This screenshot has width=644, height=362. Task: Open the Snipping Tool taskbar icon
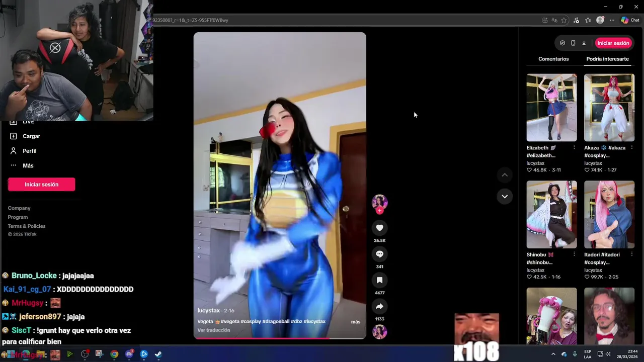pos(99,354)
